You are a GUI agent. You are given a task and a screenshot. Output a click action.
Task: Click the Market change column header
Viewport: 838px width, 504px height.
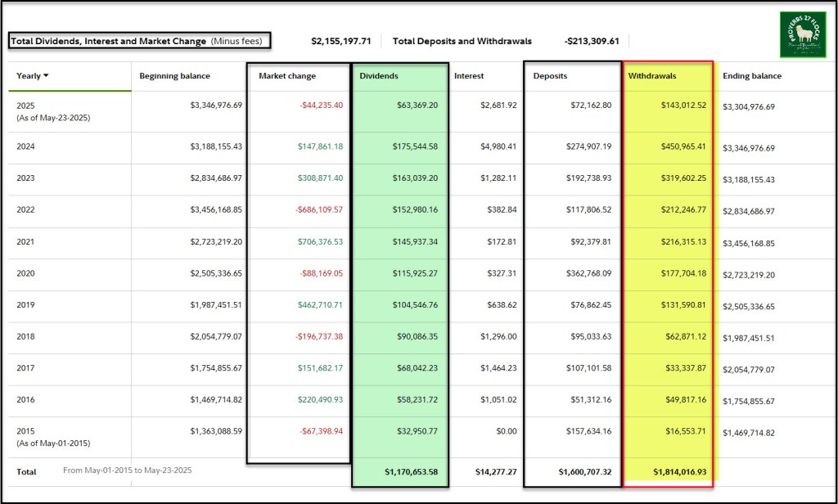(286, 76)
